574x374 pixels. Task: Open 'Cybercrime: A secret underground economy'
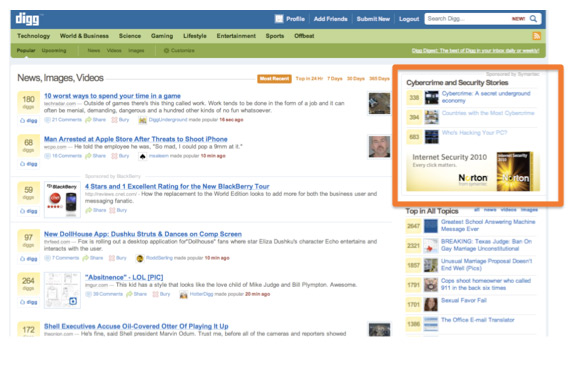(486, 97)
